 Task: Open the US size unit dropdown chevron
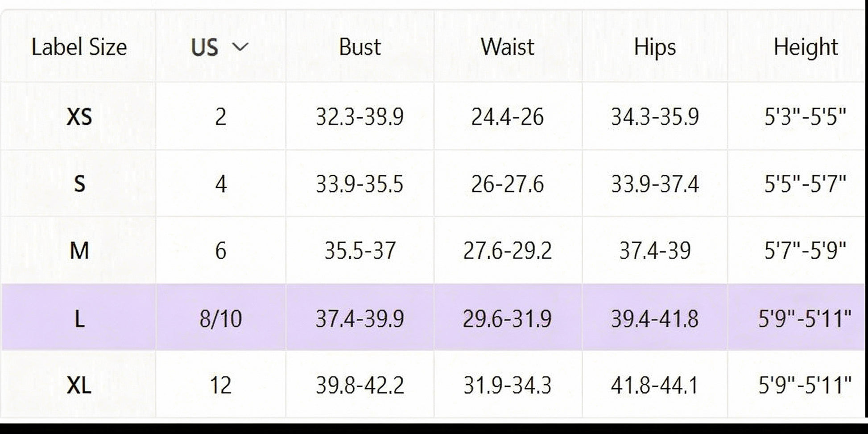[x=240, y=47]
